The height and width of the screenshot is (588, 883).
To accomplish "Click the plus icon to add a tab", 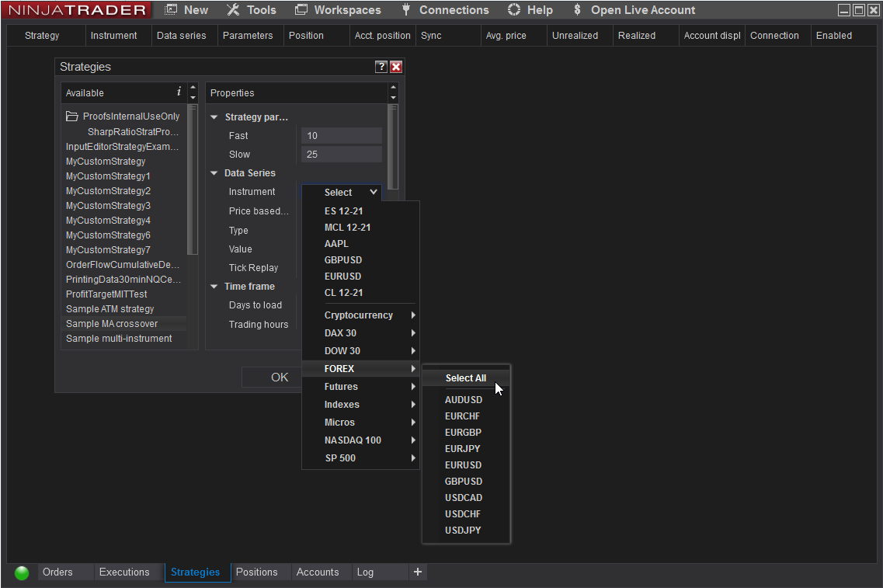I will pos(418,572).
